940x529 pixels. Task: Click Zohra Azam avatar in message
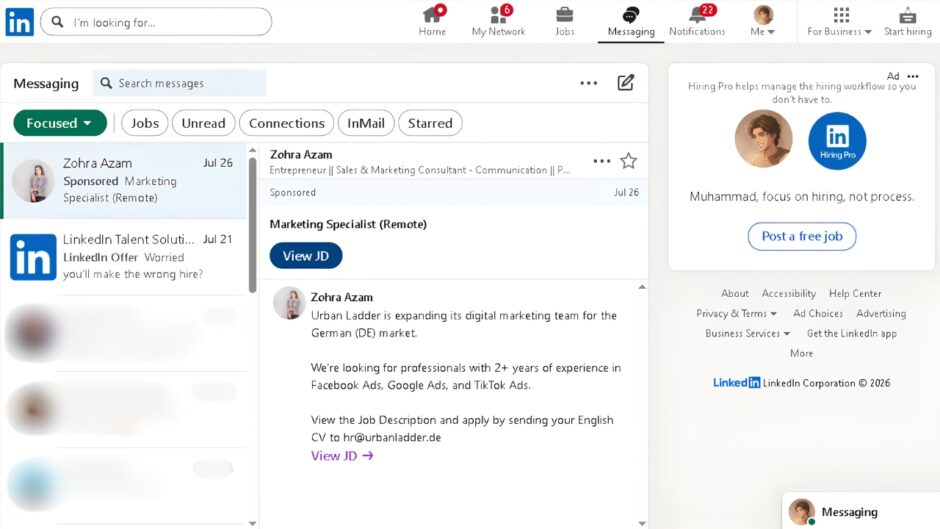pos(289,302)
